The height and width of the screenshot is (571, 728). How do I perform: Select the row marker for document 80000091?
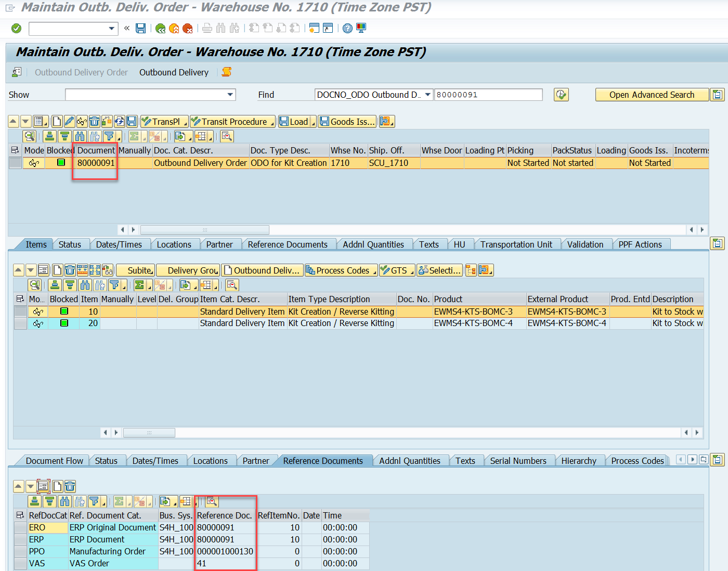point(16,163)
